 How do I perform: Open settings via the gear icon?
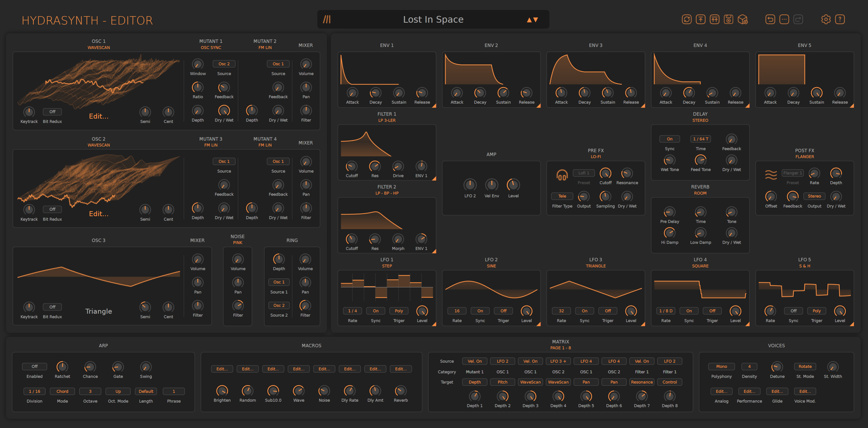[826, 19]
